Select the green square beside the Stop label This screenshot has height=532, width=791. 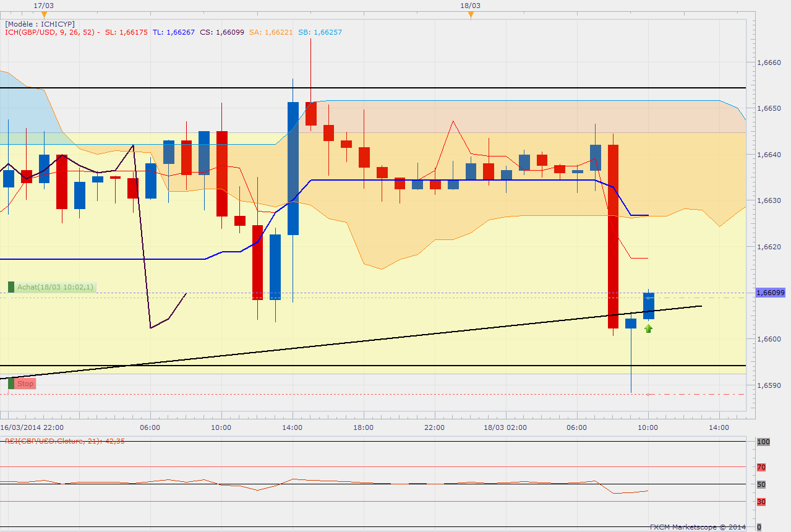11,384
